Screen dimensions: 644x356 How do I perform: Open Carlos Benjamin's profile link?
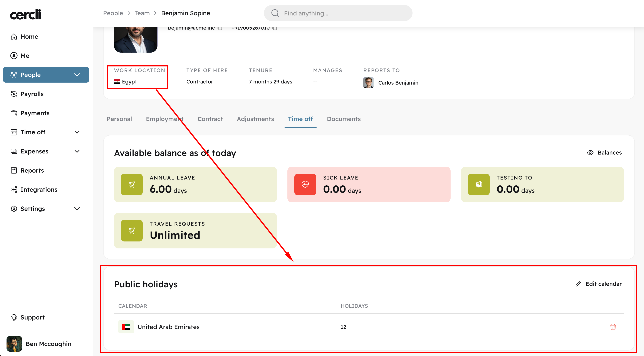point(398,83)
